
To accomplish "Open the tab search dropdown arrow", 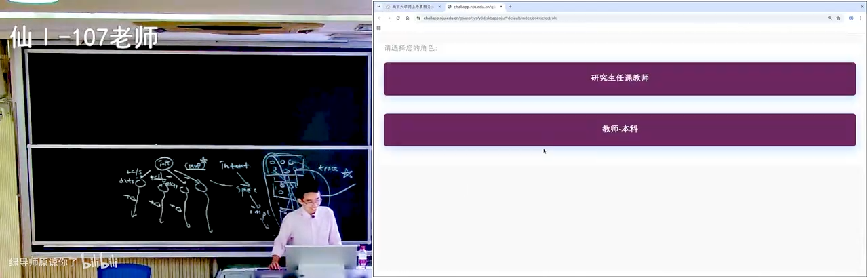I will click(378, 7).
